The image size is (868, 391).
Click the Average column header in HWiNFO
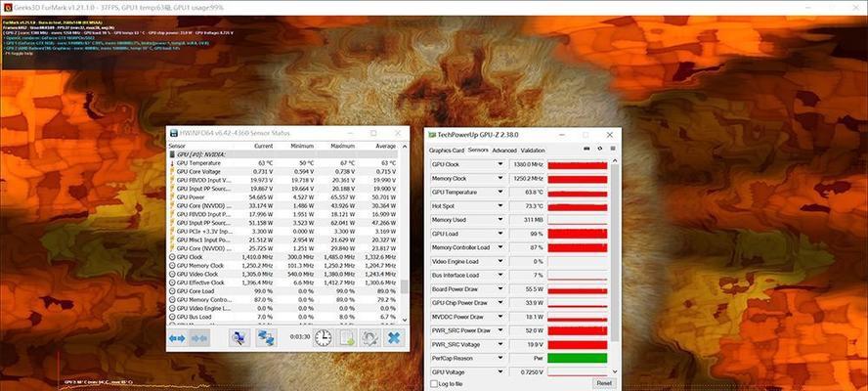(385, 147)
